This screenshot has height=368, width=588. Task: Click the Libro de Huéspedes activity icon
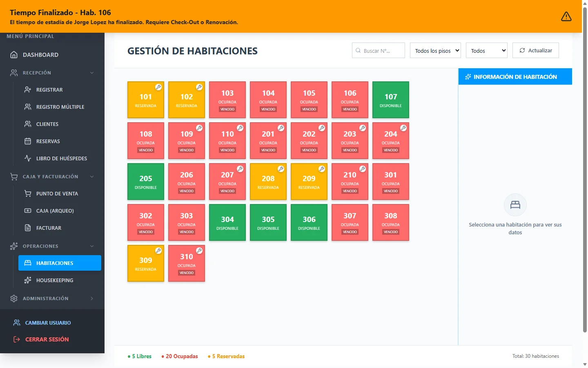click(28, 158)
